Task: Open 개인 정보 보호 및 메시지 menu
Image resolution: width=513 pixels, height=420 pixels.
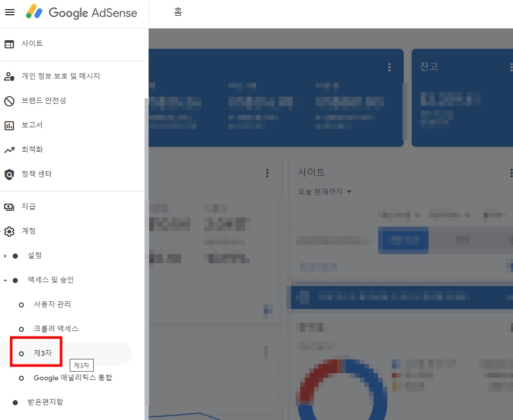Action: pyautogui.click(x=61, y=76)
